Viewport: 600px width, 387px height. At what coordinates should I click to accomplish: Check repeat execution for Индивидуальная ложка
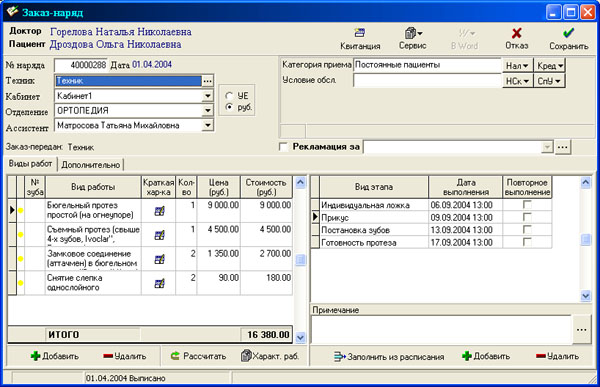[527, 205]
